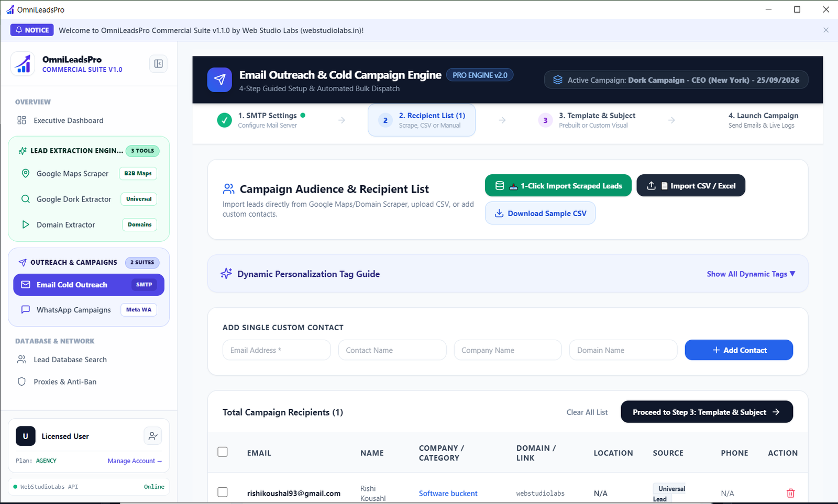Click the map pin icon for Google Maps Scraper

(25, 173)
